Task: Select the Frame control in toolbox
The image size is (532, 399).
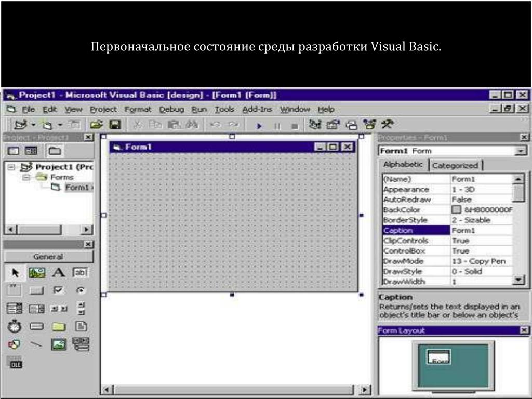Action: (15, 290)
